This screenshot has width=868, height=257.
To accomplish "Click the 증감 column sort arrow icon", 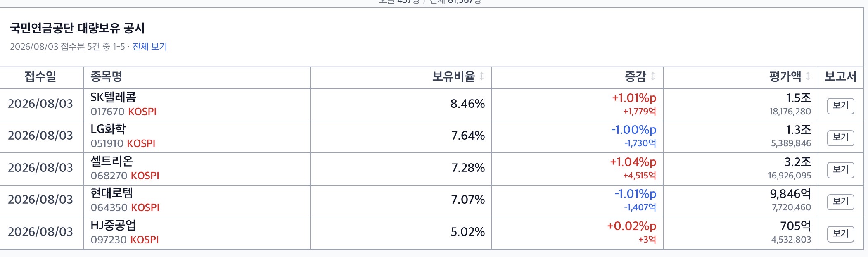I will pos(653,76).
